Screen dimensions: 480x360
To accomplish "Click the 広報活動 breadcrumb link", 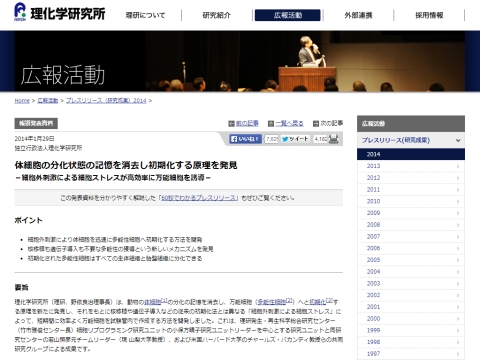I will pyautogui.click(x=48, y=101).
